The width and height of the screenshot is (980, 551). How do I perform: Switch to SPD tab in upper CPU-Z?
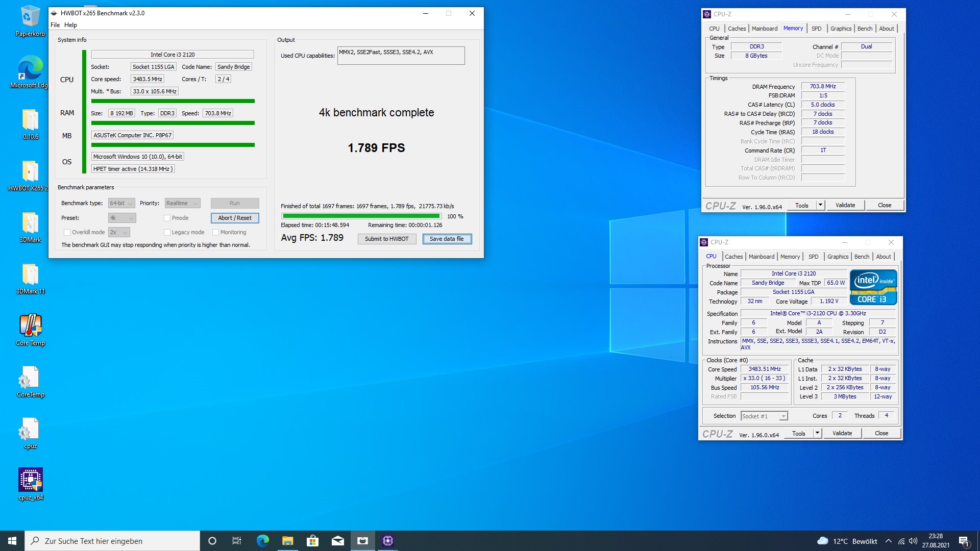817,29
